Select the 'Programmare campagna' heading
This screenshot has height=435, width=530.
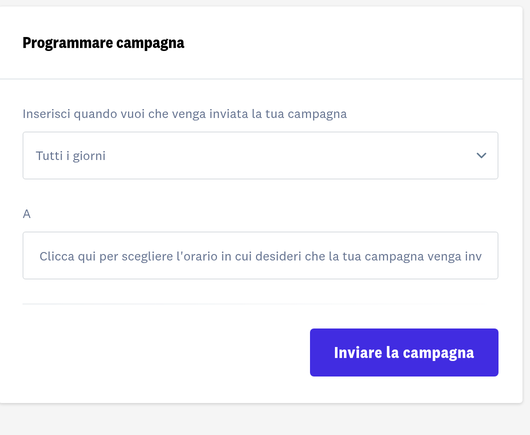(x=103, y=43)
